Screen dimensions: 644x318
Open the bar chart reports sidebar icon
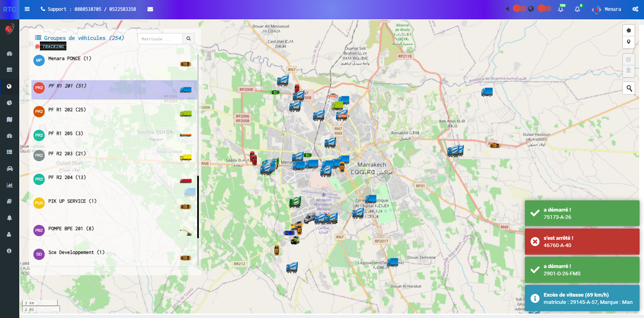(9, 185)
